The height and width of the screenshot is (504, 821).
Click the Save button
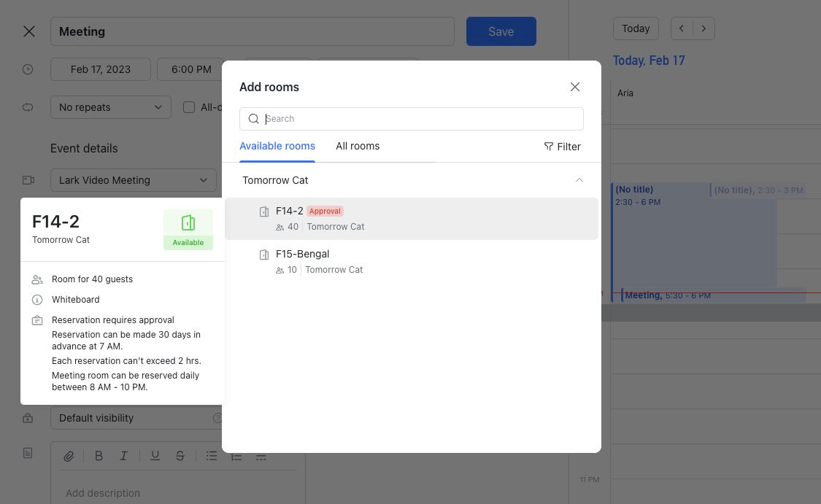pyautogui.click(x=501, y=31)
